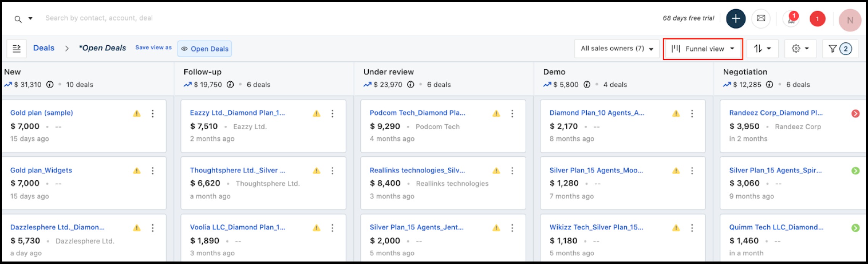
Task: Open the sort order dropdown
Action: (x=762, y=48)
